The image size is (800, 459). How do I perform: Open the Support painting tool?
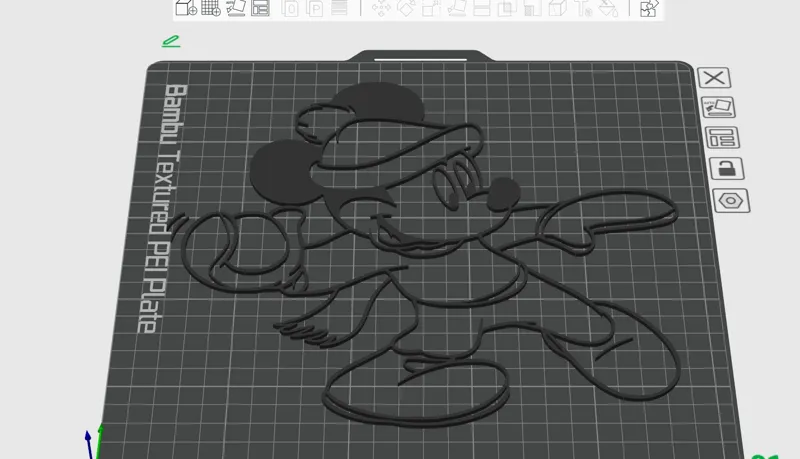point(532,8)
